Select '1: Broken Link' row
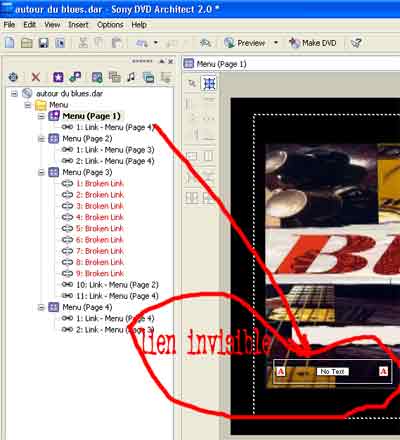 pos(93,184)
